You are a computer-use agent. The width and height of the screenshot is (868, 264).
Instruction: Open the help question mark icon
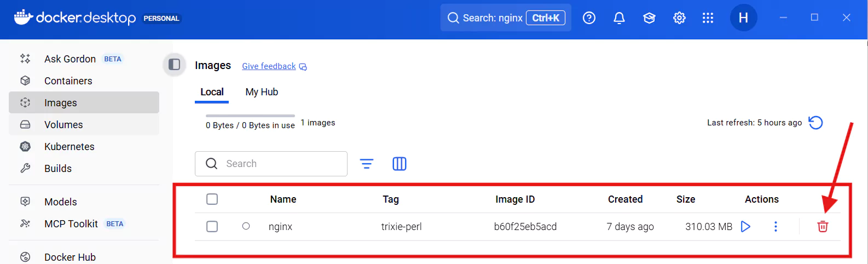[x=589, y=18]
